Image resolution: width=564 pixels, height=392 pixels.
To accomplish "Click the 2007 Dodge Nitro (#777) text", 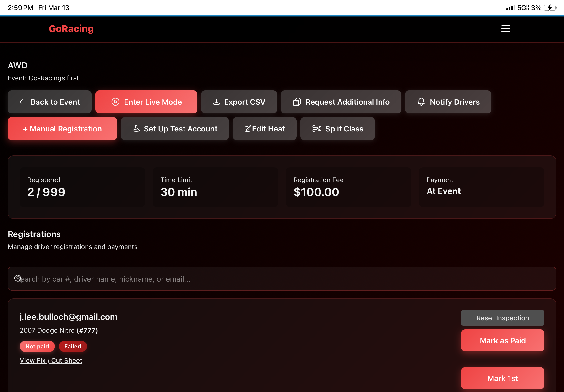I will [x=59, y=330].
